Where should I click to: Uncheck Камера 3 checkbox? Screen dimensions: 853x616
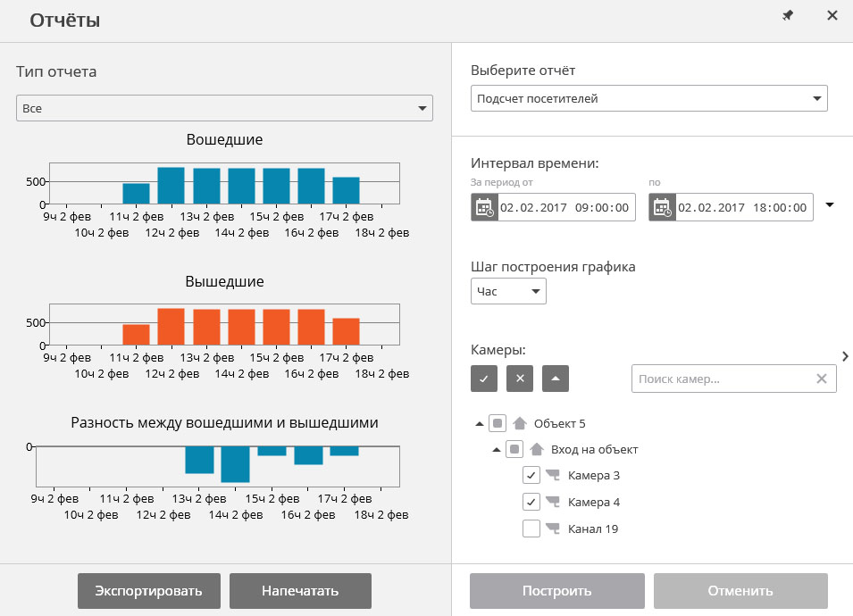(531, 475)
